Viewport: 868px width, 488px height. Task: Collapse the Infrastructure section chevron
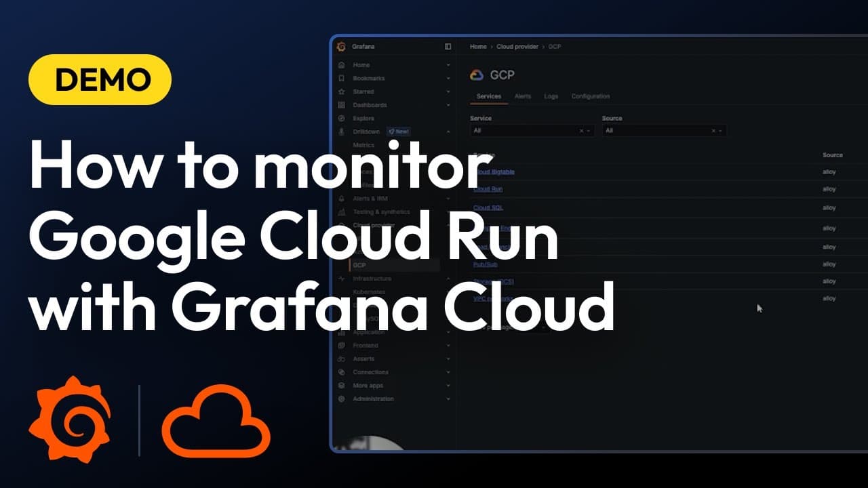pos(448,279)
